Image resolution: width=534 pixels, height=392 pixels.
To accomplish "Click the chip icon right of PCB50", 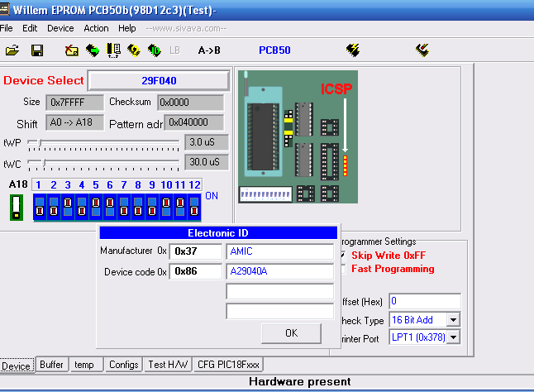I will click(x=353, y=50).
